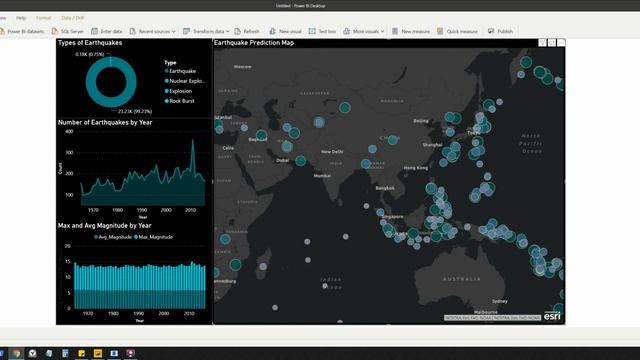Insert a Text box
The width and height of the screenshot is (640, 360).
[x=322, y=31]
